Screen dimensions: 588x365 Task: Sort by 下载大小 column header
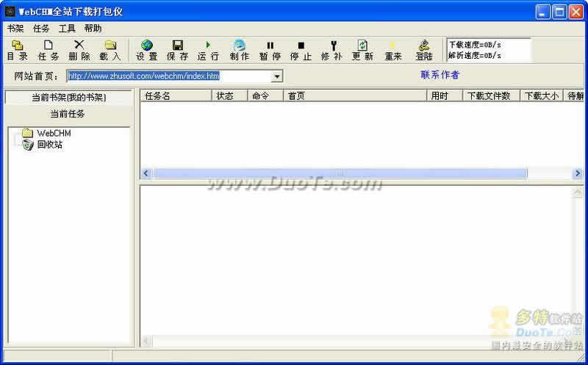pos(542,96)
